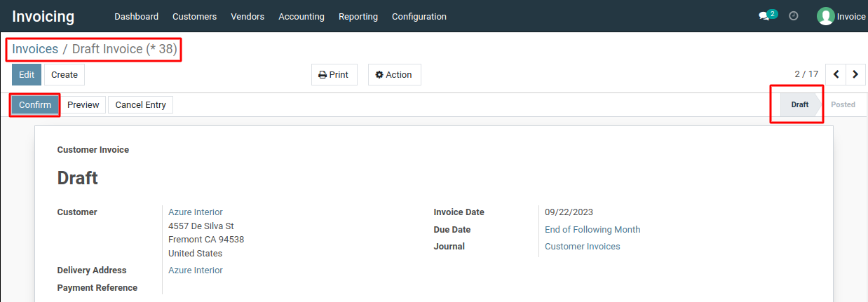
Task: Open the Vendors menu
Action: 247,16
